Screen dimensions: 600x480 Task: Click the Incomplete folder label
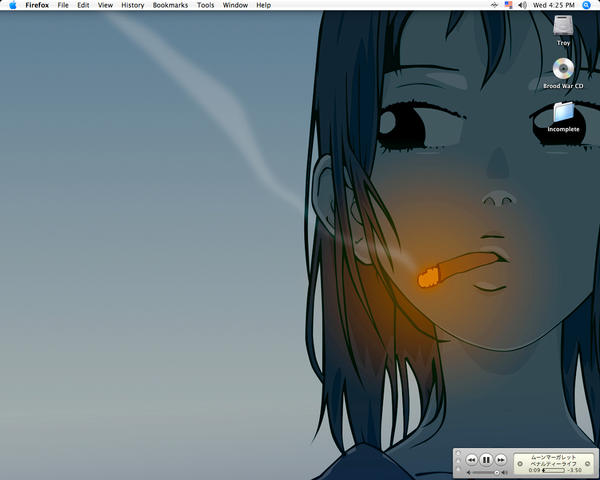click(563, 129)
